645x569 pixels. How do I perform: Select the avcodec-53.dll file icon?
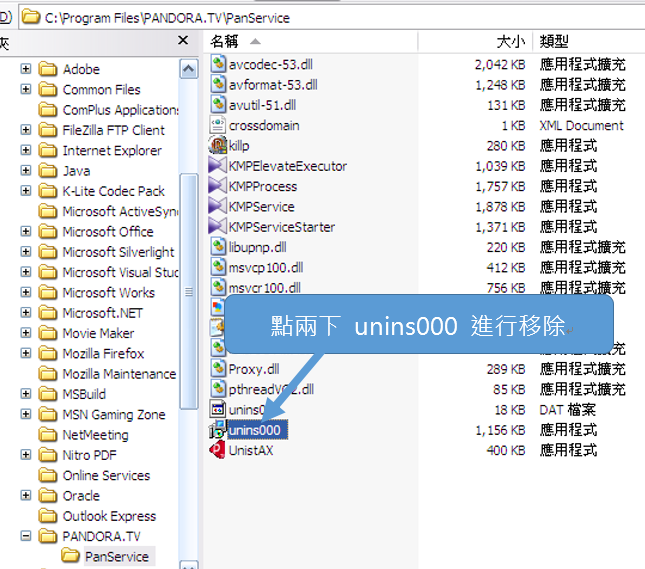pos(218,64)
